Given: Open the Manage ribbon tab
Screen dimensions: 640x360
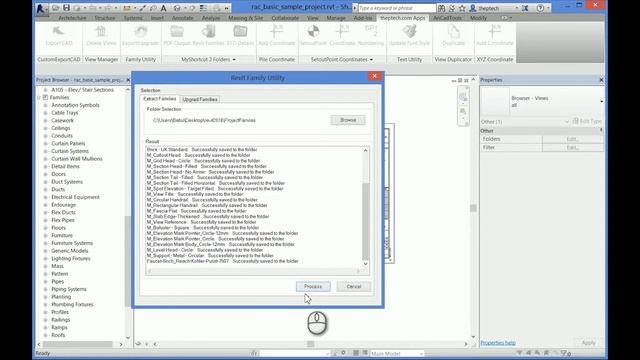Looking at the screenshot, I should click(x=336, y=18).
